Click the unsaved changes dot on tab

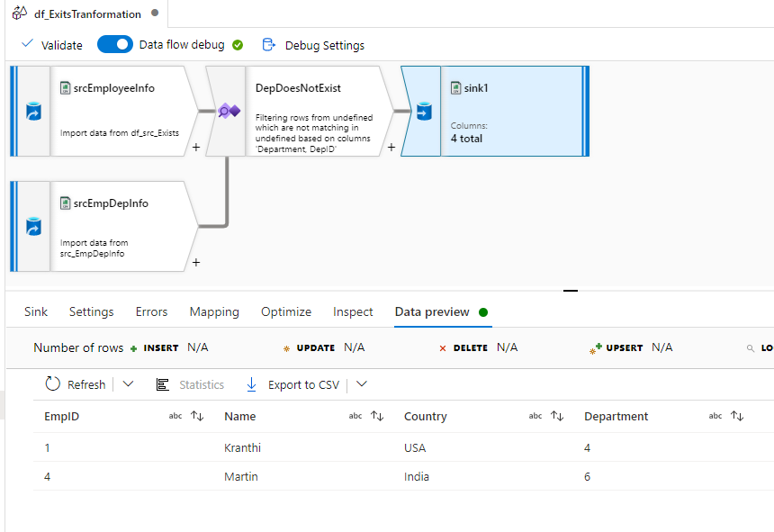coord(155,13)
